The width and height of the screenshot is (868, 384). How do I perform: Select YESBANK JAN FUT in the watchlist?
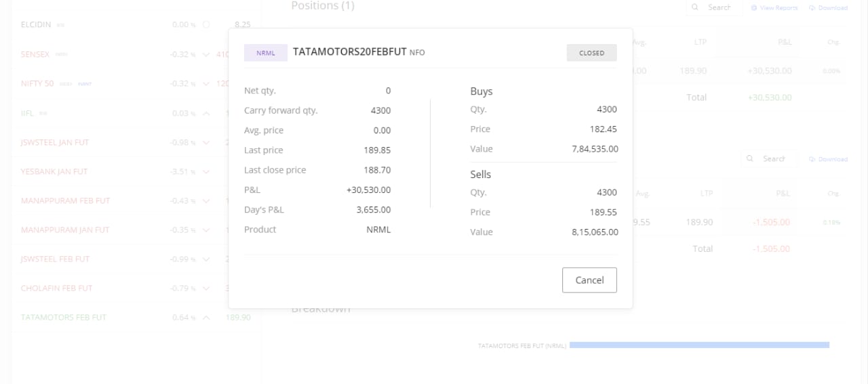(54, 171)
